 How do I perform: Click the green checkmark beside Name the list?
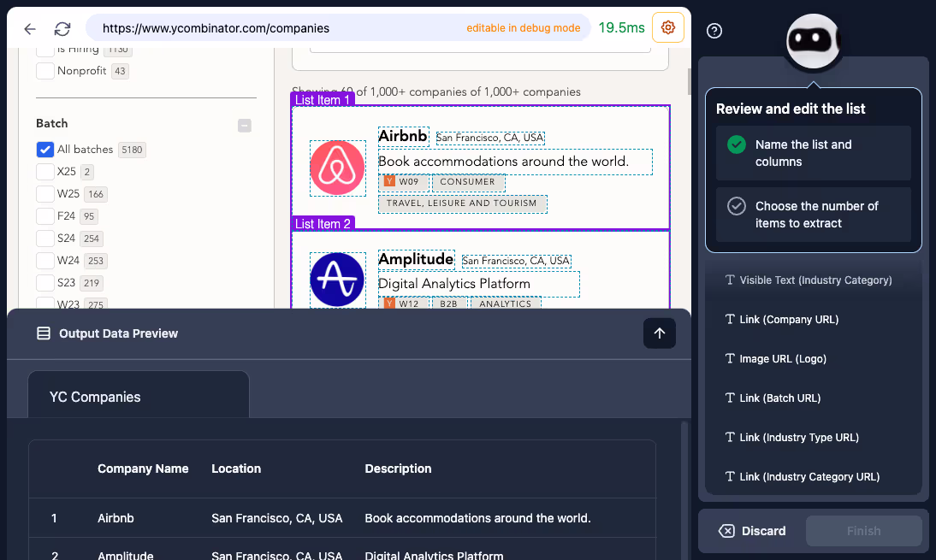coord(736,144)
